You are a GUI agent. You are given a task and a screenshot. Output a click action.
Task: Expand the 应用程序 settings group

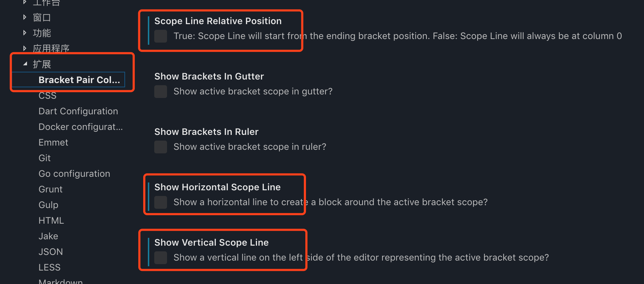[25, 48]
